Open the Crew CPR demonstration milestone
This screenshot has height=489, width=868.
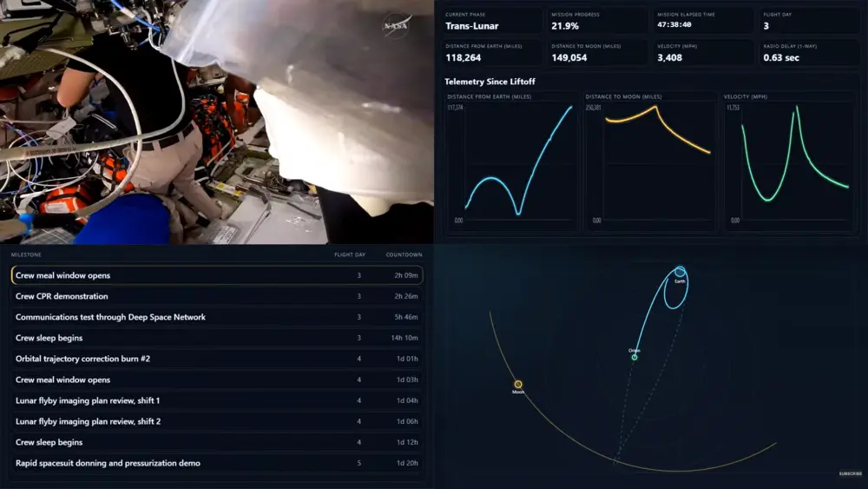[x=217, y=296]
